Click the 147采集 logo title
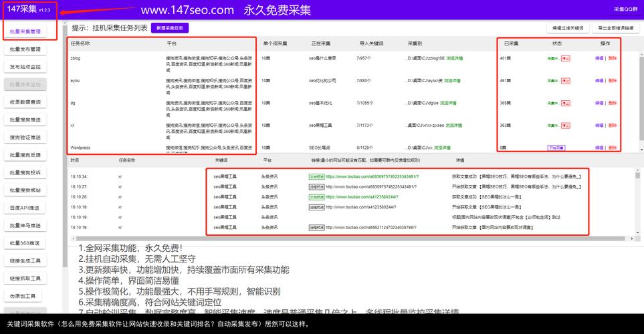Viewport: 644px width, 334px height. point(22,9)
